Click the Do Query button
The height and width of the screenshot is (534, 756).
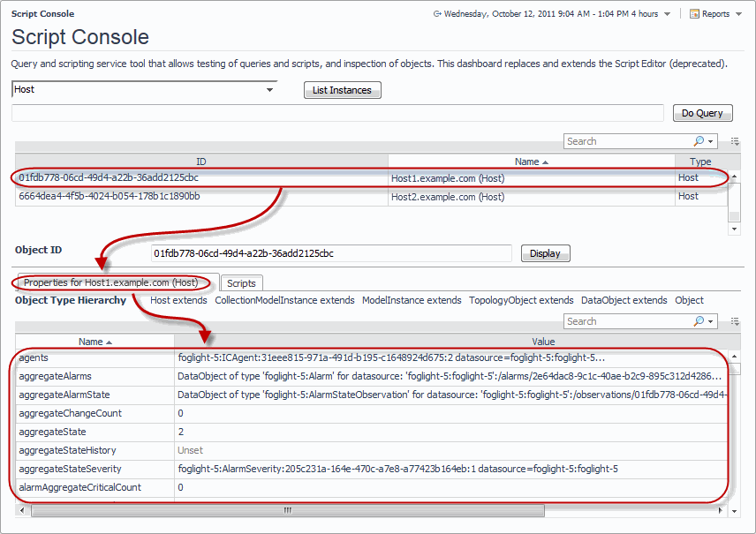coord(702,113)
